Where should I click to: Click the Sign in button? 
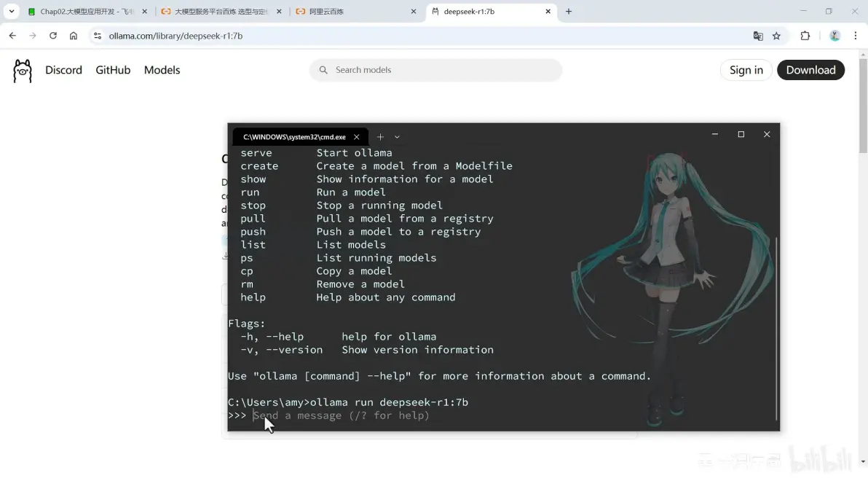pyautogui.click(x=746, y=70)
